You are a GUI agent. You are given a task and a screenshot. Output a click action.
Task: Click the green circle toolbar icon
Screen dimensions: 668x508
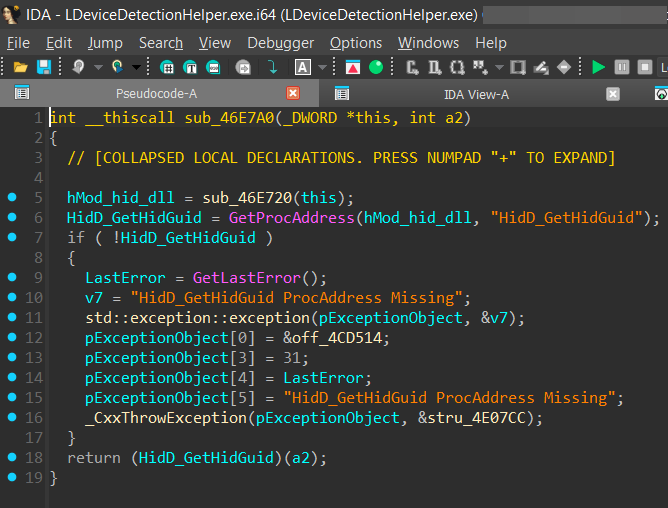coord(376,67)
